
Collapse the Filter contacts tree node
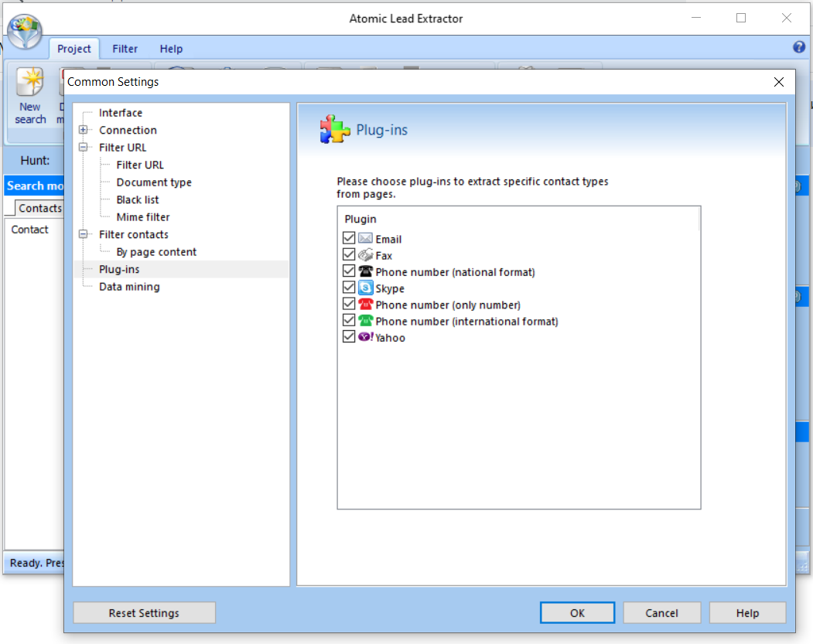coord(84,234)
